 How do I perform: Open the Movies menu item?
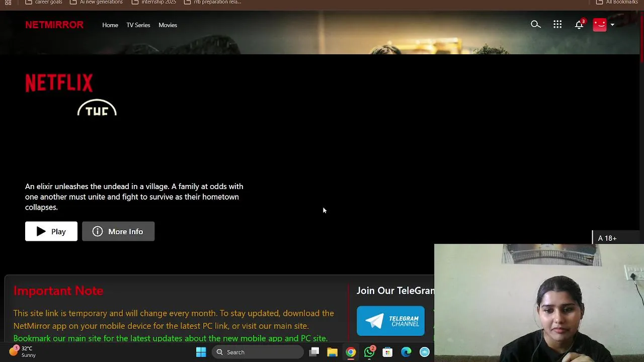[168, 25]
